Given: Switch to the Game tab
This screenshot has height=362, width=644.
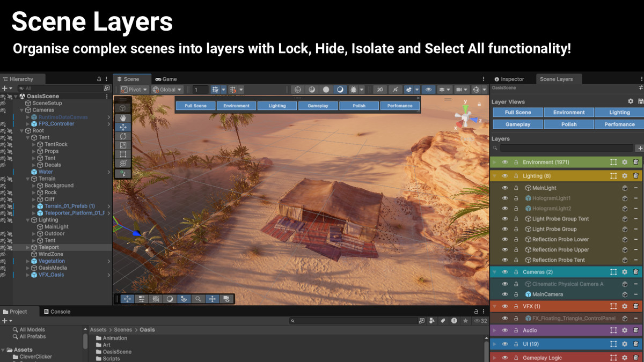Looking at the screenshot, I should tap(166, 79).
